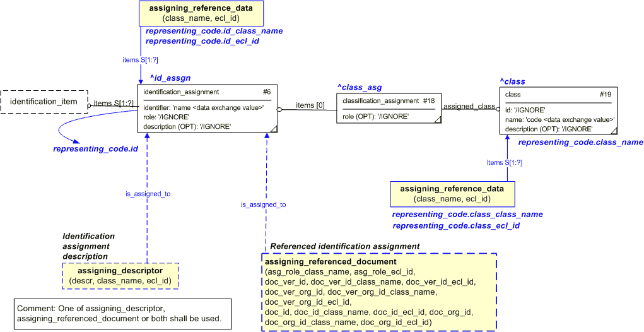Screen dimensions: 644x332
Task: Click the representing_code.id_ecl_id label
Action: pos(202,41)
